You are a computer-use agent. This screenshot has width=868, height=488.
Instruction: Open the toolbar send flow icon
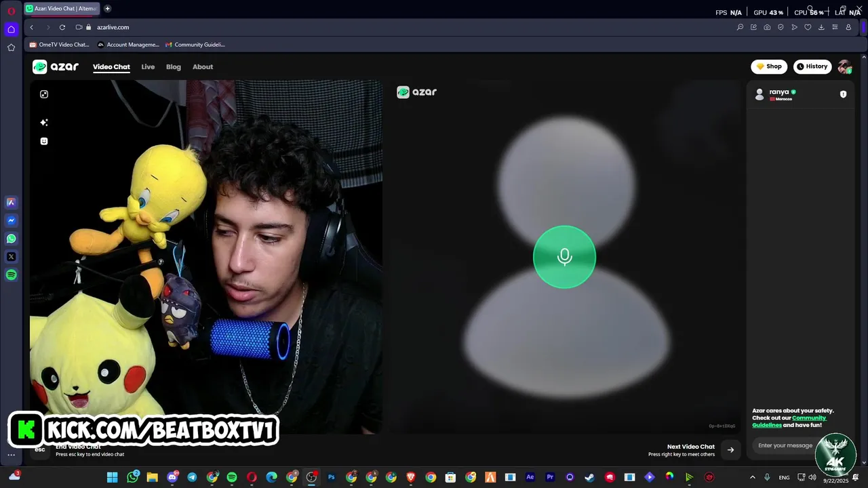[794, 27]
